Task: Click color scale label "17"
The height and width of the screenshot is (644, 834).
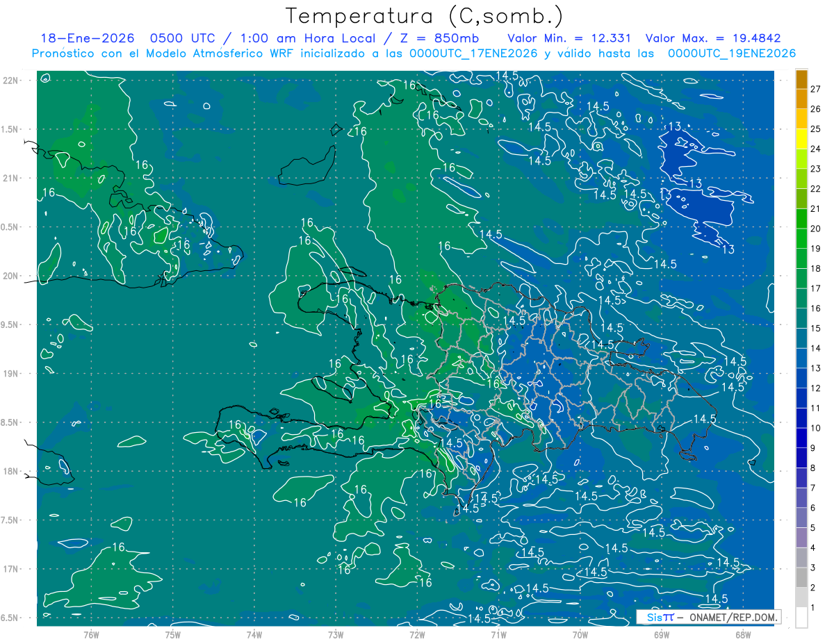Action: point(816,288)
